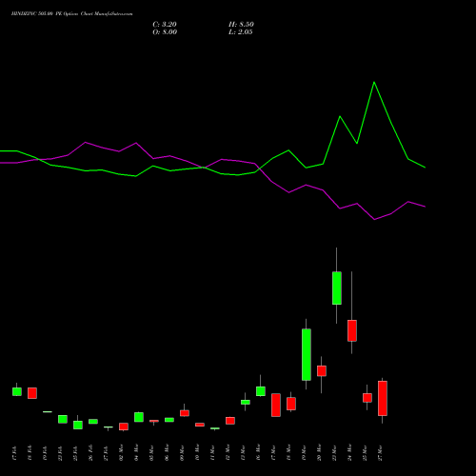Viewport: 476px width, 476px height.
Task: Click the 17 Feb date label
Action: pyautogui.click(x=15, y=453)
